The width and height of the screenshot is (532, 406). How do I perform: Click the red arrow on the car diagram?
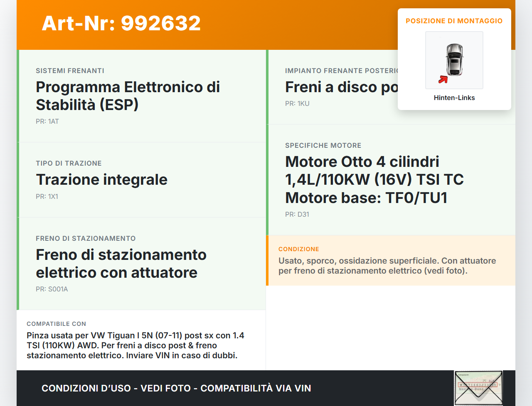coord(443,79)
